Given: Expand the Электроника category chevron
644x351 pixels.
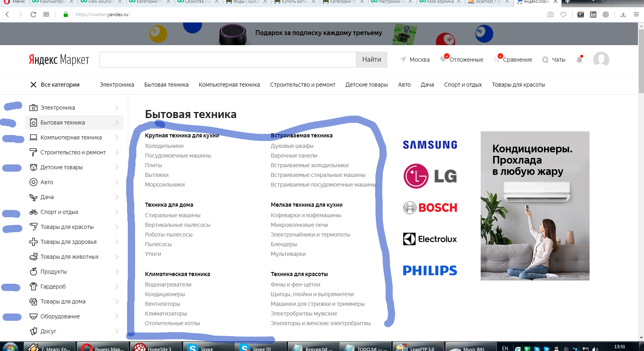Looking at the screenshot, I should (x=117, y=108).
